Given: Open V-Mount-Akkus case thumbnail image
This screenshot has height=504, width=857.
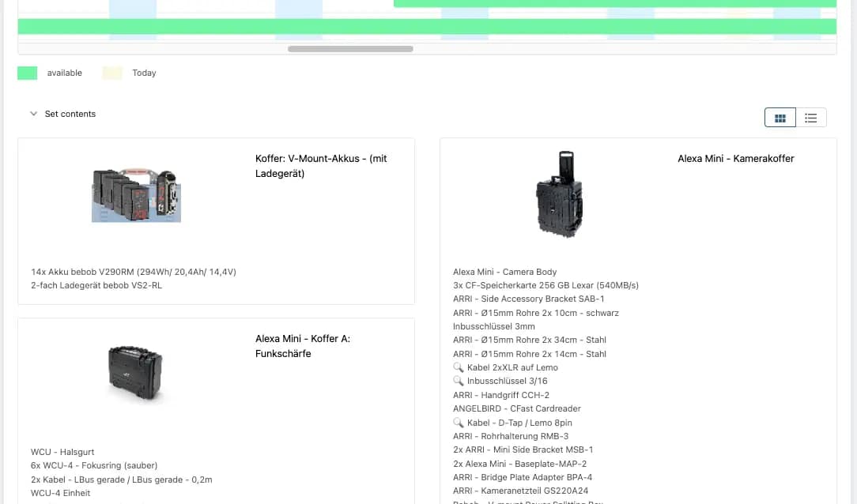Looking at the screenshot, I should tap(136, 195).
